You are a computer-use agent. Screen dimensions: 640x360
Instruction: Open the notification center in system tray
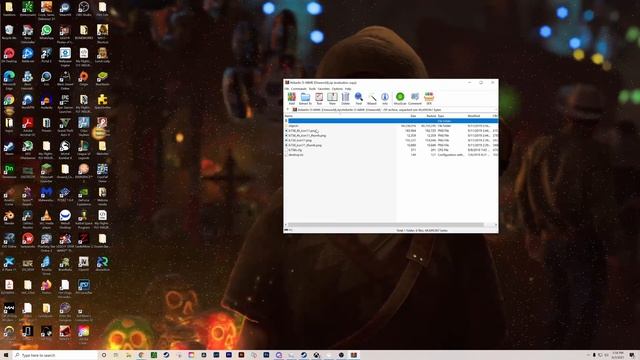[x=632, y=355]
